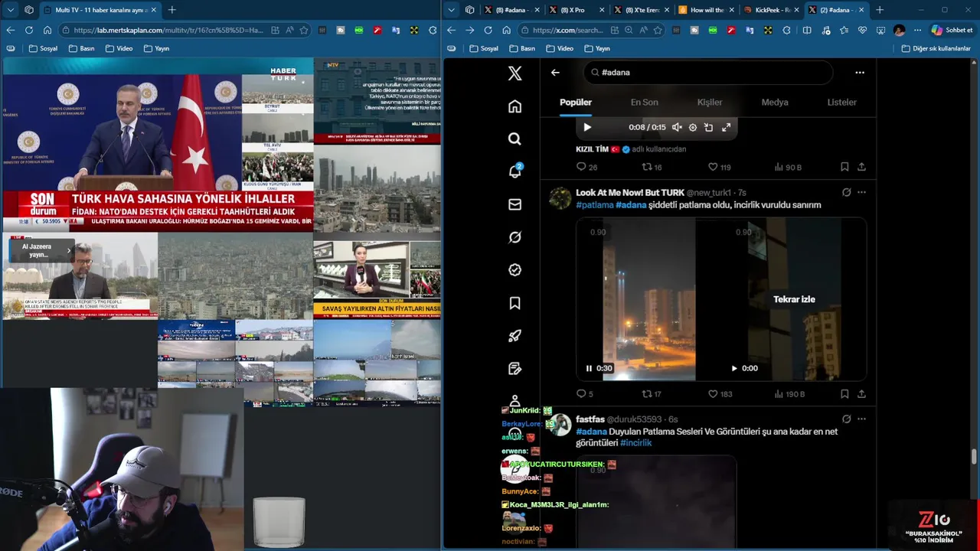Reply to KIZIL TİM post with 26 replies
Image resolution: width=980 pixels, height=551 pixels.
pyautogui.click(x=586, y=167)
